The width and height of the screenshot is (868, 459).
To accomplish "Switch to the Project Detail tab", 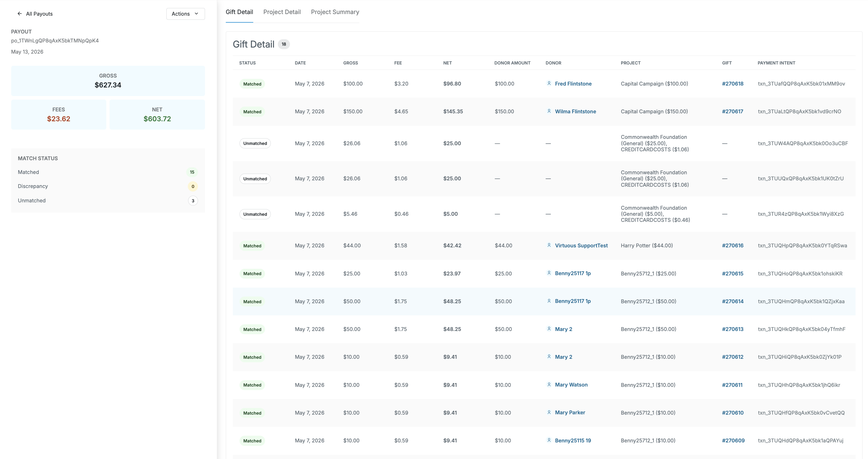I will point(282,12).
